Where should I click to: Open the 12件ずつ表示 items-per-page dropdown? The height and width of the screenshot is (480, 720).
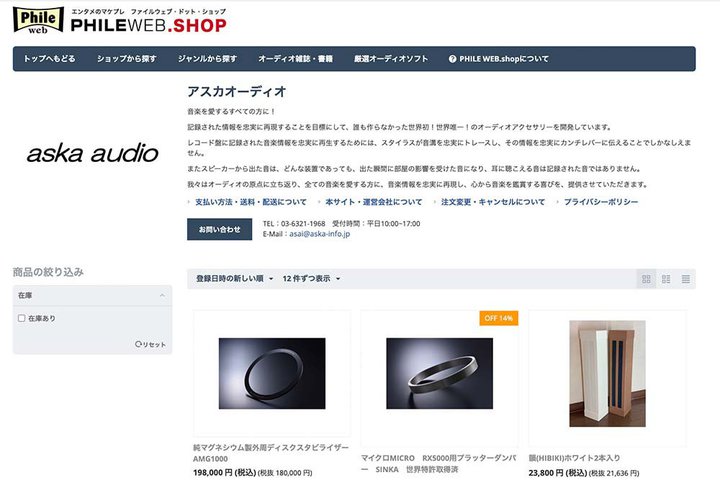(x=311, y=278)
